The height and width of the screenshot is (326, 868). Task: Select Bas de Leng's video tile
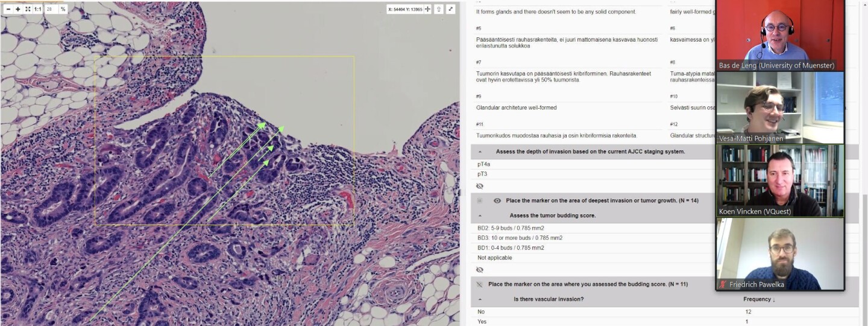click(x=779, y=35)
